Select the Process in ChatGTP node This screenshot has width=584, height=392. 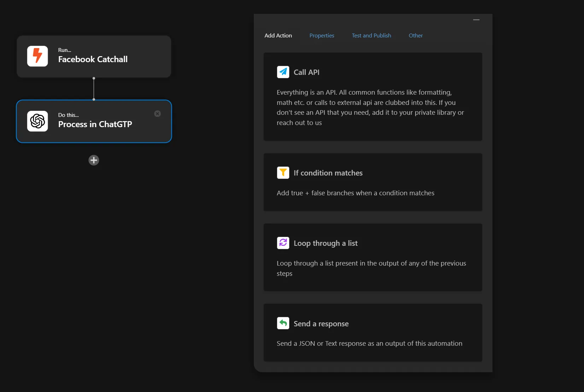[94, 121]
